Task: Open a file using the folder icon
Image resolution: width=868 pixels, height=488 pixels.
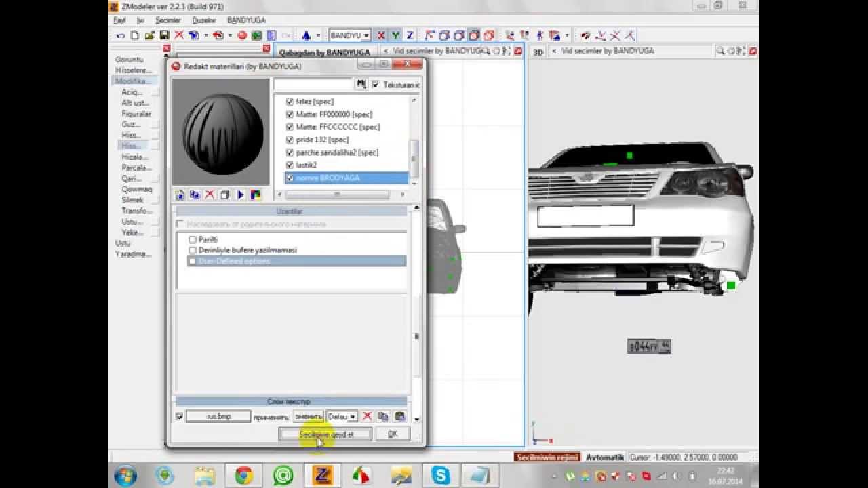Action: click(x=149, y=35)
